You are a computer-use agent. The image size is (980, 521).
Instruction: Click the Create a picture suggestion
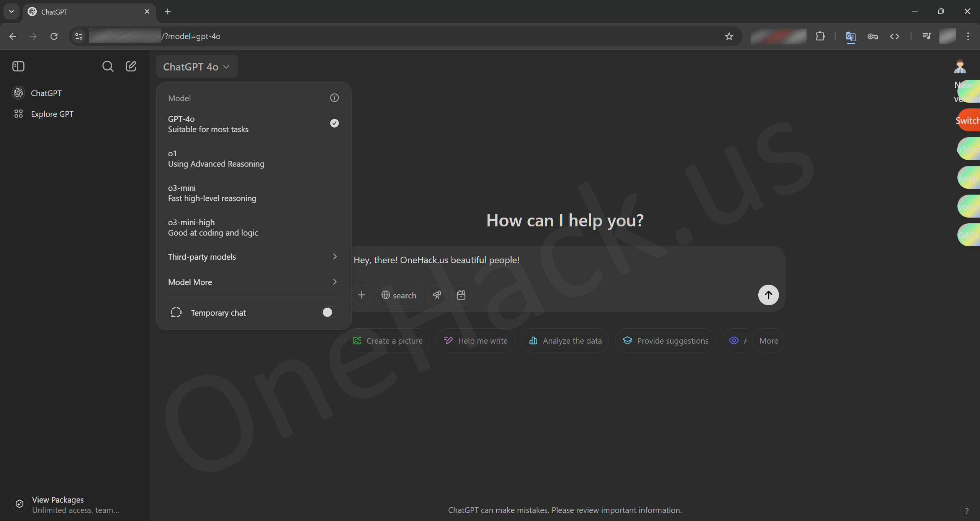coord(388,341)
